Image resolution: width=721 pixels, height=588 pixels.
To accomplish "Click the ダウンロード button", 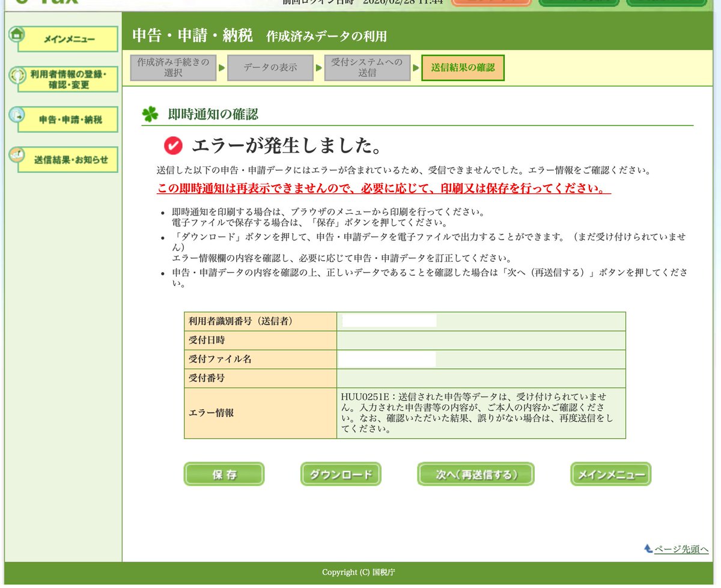I will point(340,474).
